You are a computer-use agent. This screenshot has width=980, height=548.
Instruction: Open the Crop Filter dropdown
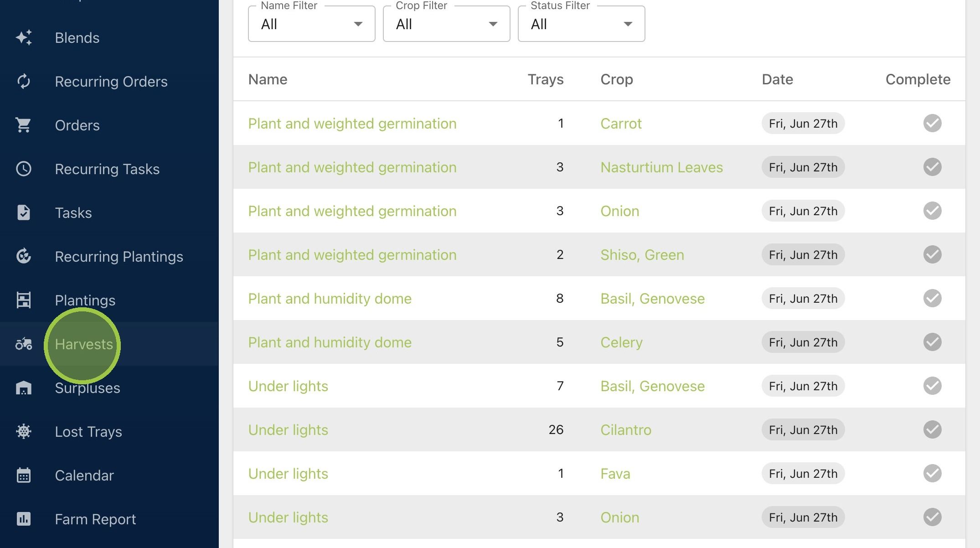(x=447, y=24)
